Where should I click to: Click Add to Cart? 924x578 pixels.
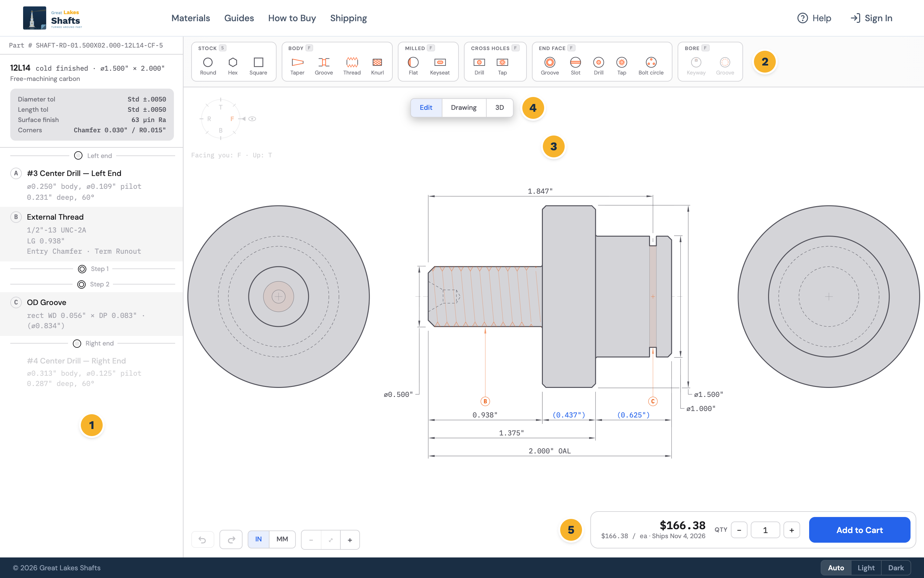click(860, 530)
